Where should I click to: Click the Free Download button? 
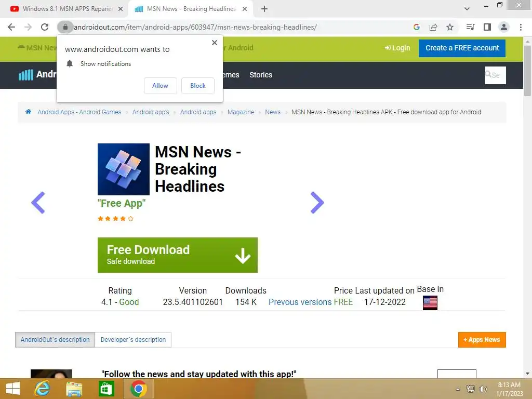[x=178, y=255]
